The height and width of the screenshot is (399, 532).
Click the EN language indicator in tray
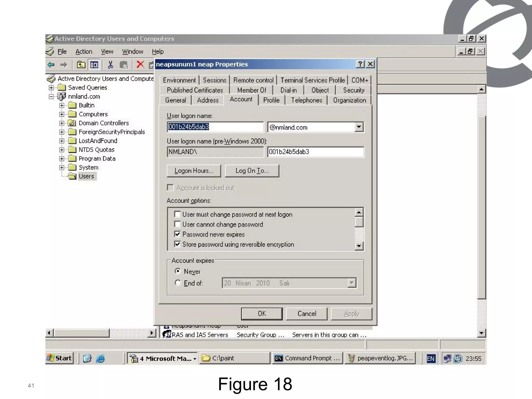click(x=431, y=359)
